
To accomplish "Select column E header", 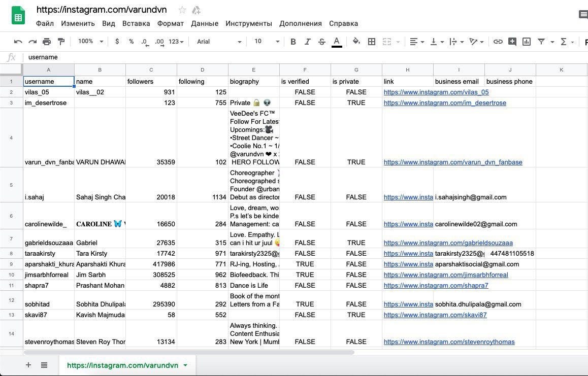I will (x=254, y=70).
